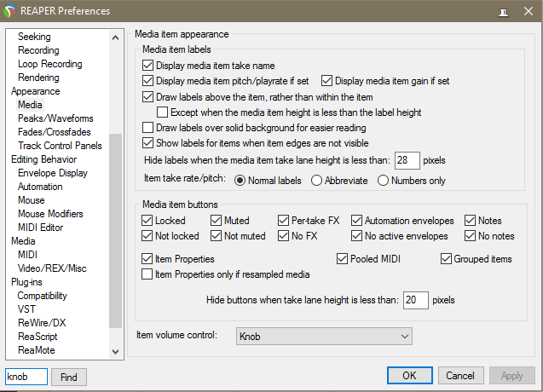The height and width of the screenshot is (392, 543).
Task: Toggle the Pooled MIDI checkbox
Action: pos(342,259)
